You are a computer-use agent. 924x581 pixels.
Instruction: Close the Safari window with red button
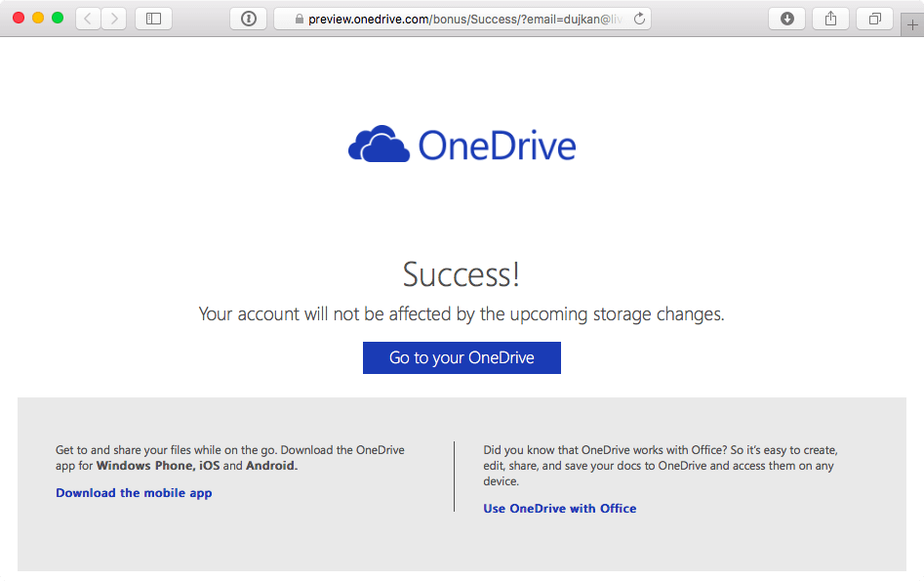click(19, 18)
